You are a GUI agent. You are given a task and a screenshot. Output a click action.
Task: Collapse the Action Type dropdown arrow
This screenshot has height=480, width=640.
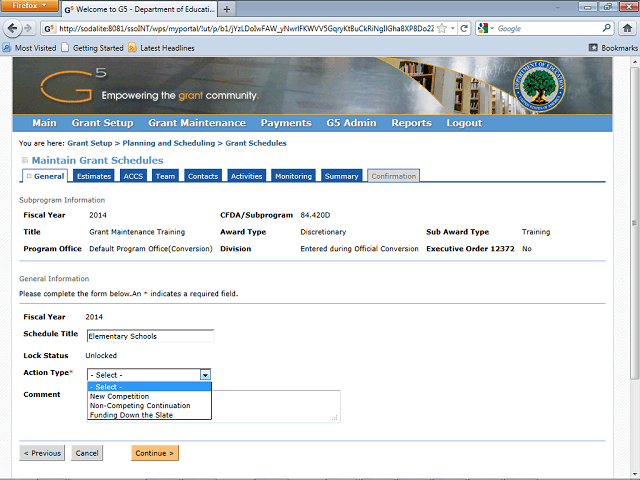205,375
